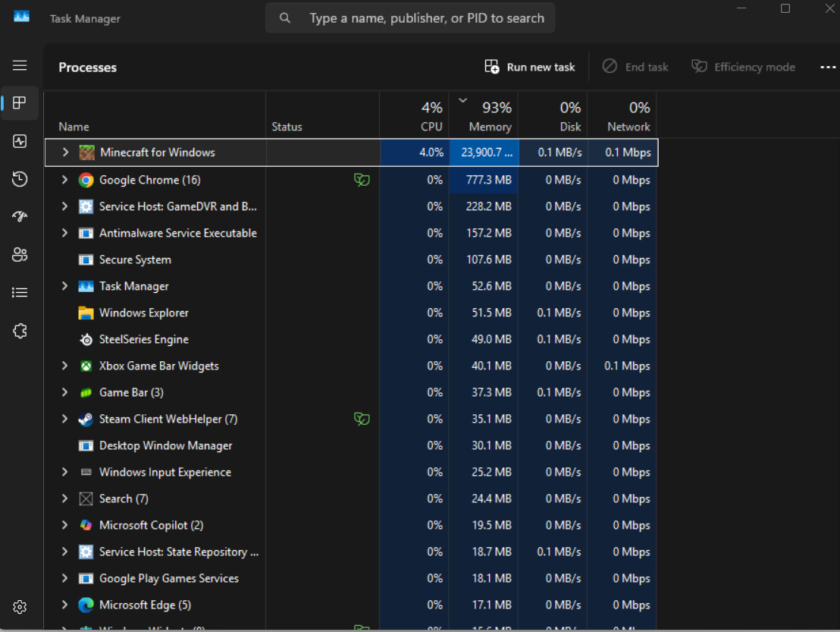The height and width of the screenshot is (632, 840).
Task: Open App history from sidebar
Action: [x=20, y=179]
